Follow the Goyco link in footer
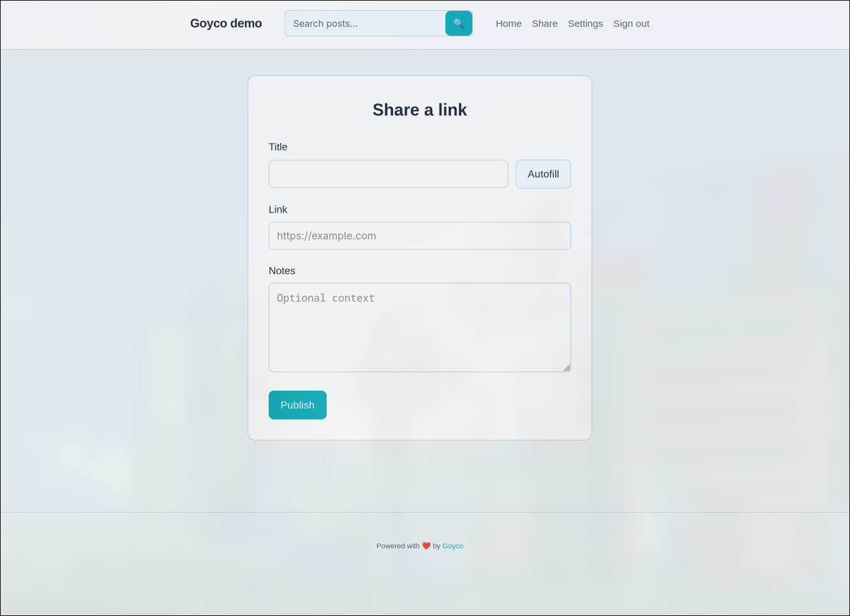The image size is (850, 616). point(452,546)
